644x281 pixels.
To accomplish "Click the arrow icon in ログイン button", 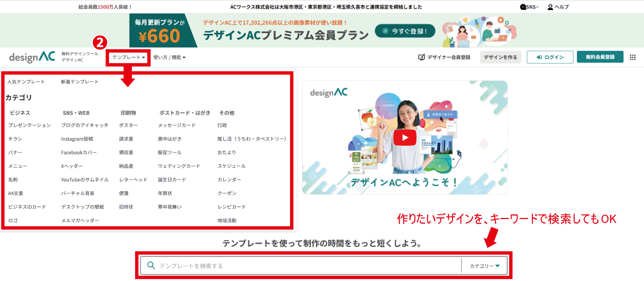I will pos(539,57).
